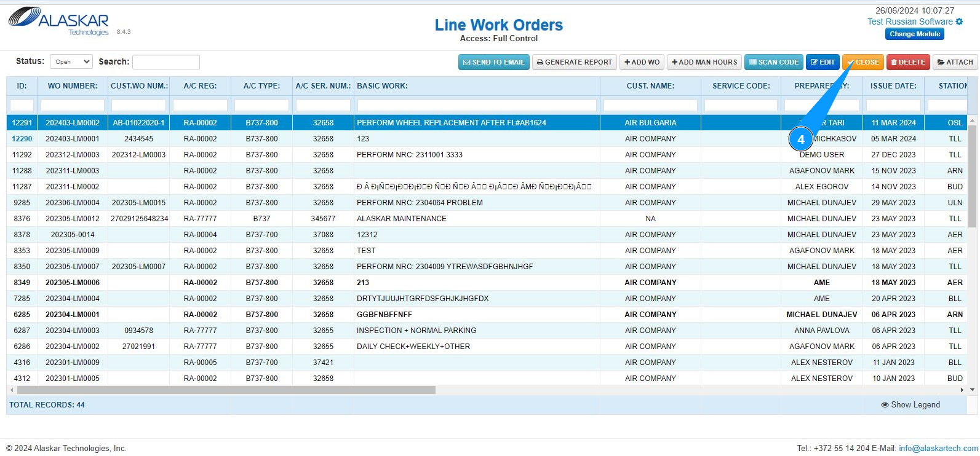The width and height of the screenshot is (980, 456).
Task: Open the Test Russian Software link
Action: tap(910, 22)
